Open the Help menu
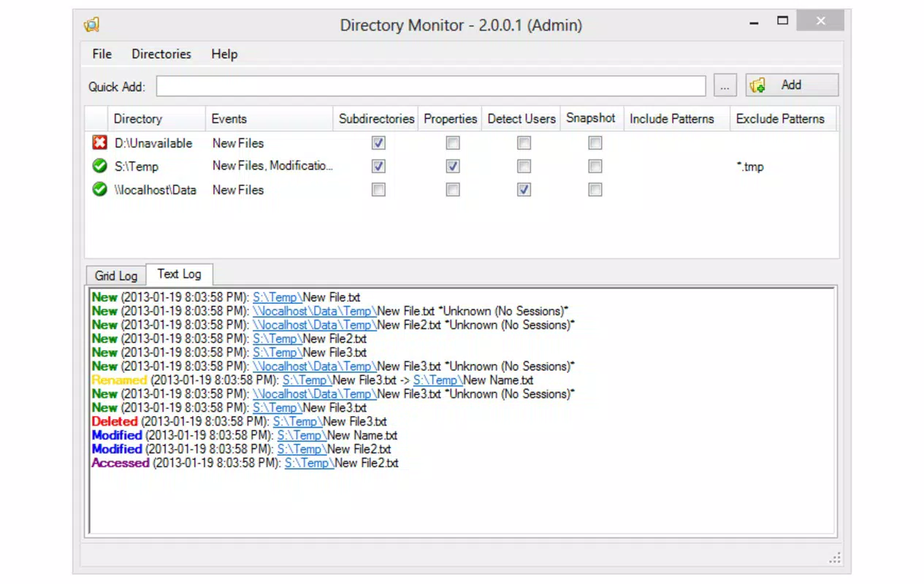 224,54
